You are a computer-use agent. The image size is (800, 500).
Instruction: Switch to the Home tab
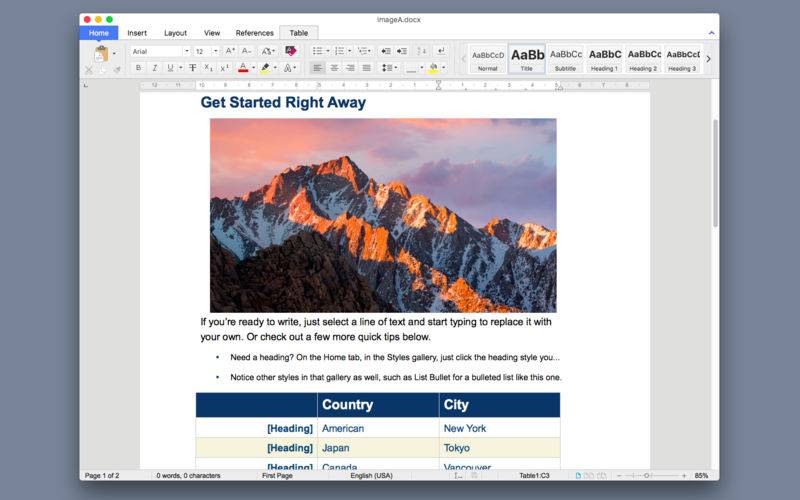(98, 33)
